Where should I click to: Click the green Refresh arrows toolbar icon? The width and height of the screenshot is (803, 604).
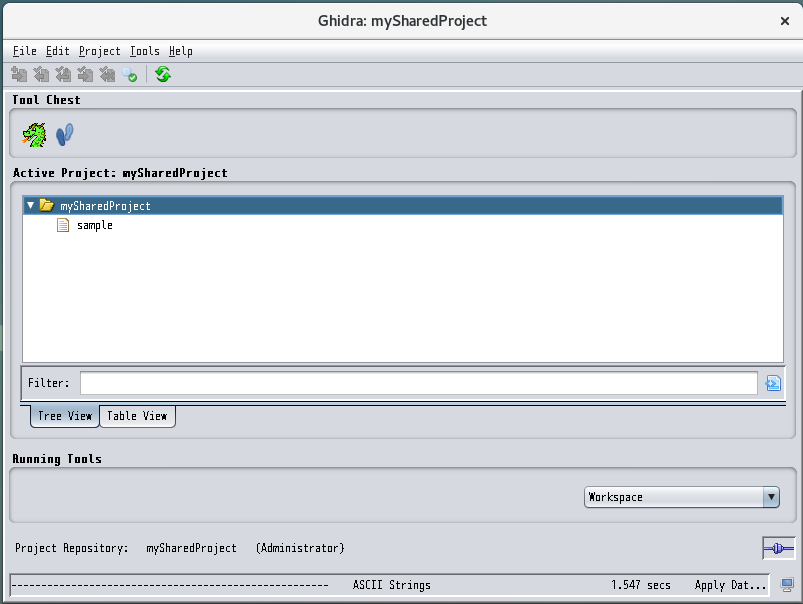(163, 74)
